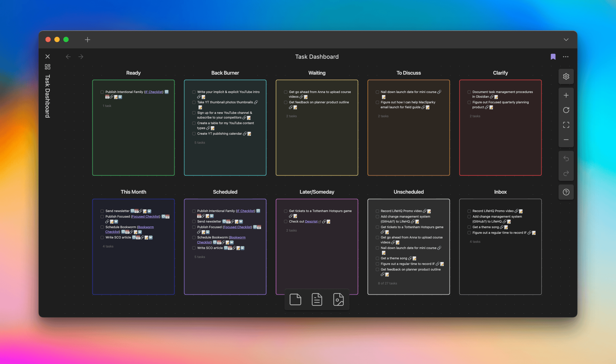This screenshot has width=616, height=364.
Task: Click the purple bookmark icon
Action: [553, 57]
